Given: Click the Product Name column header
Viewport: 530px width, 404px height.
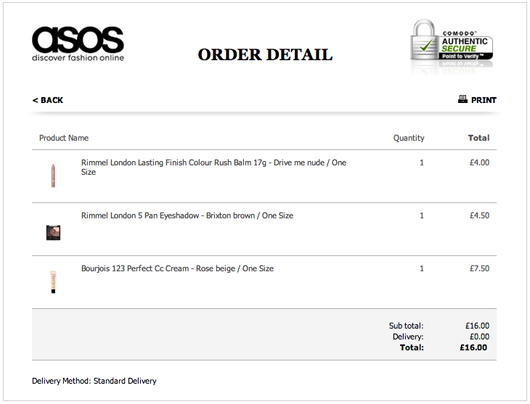Looking at the screenshot, I should pos(64,138).
